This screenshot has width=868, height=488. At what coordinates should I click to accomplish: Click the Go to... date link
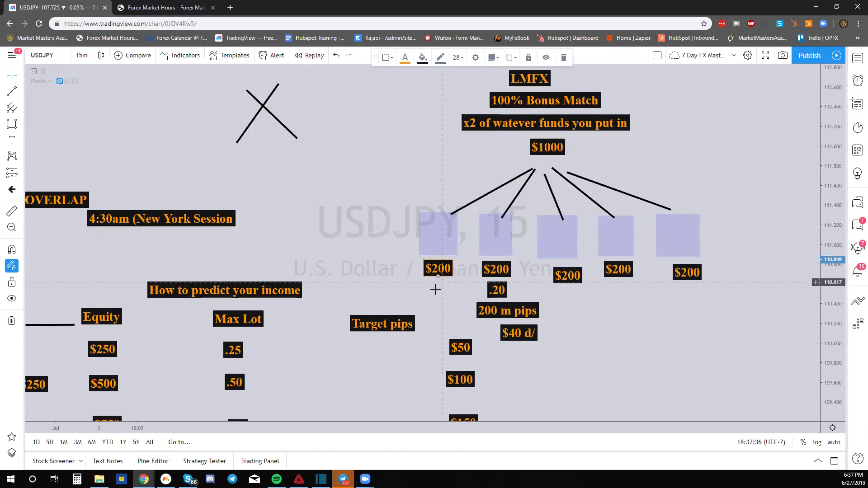click(x=179, y=442)
